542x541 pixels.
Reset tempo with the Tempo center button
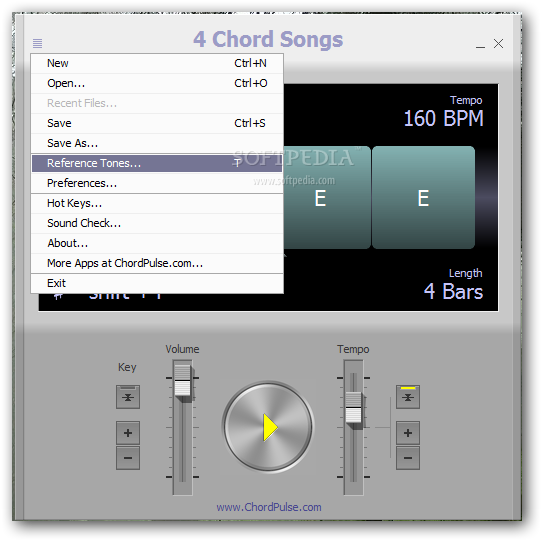tap(408, 397)
